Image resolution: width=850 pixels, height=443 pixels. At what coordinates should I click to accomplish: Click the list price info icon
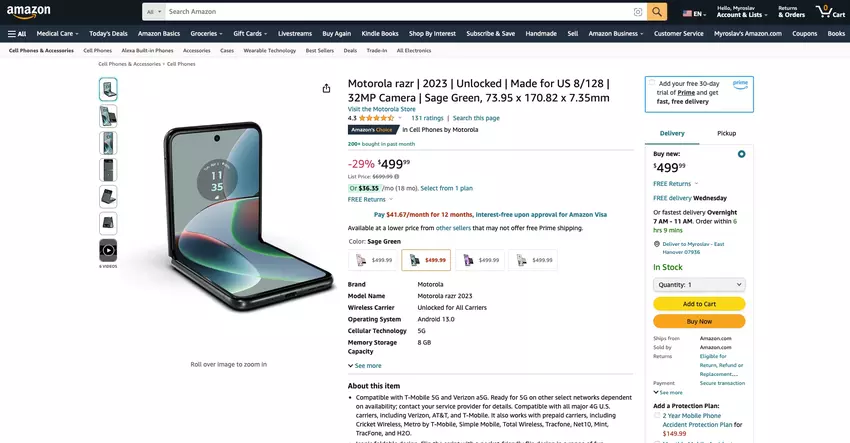pos(398,176)
